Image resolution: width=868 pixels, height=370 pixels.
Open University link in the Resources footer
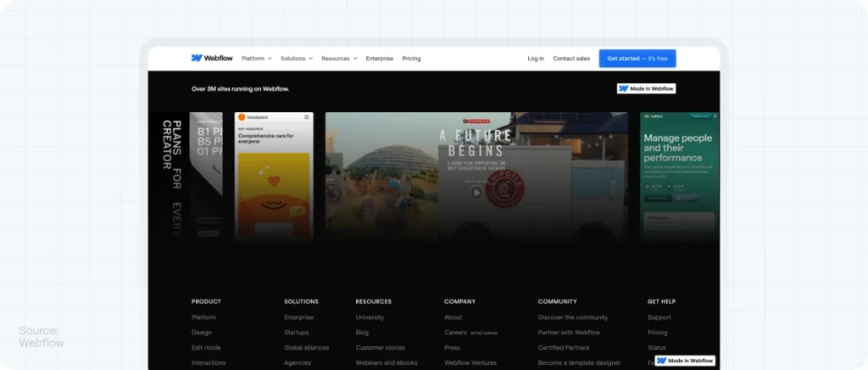click(370, 317)
